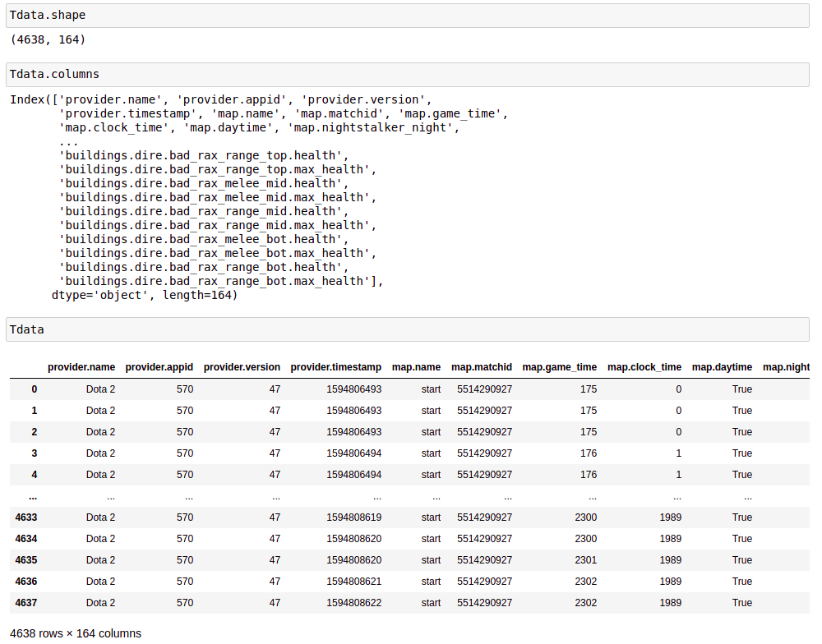Click the '4638 rows × 164 columns' summary
The width and height of the screenshot is (822, 644).
click(x=76, y=633)
